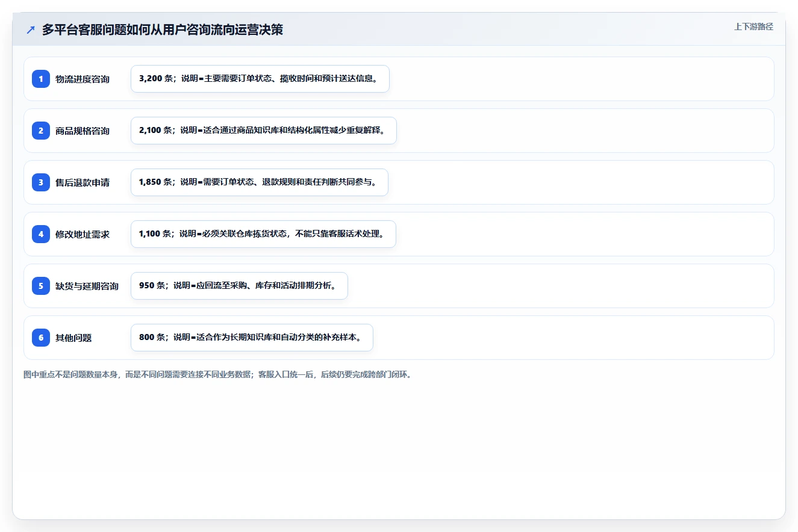The image size is (798, 532).
Task: Open the 1,100 条 description box
Action: [263, 234]
